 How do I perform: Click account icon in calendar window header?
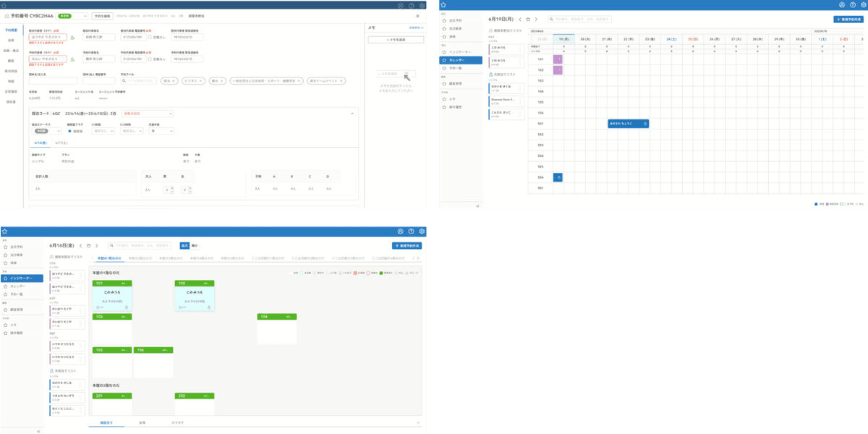click(841, 5)
